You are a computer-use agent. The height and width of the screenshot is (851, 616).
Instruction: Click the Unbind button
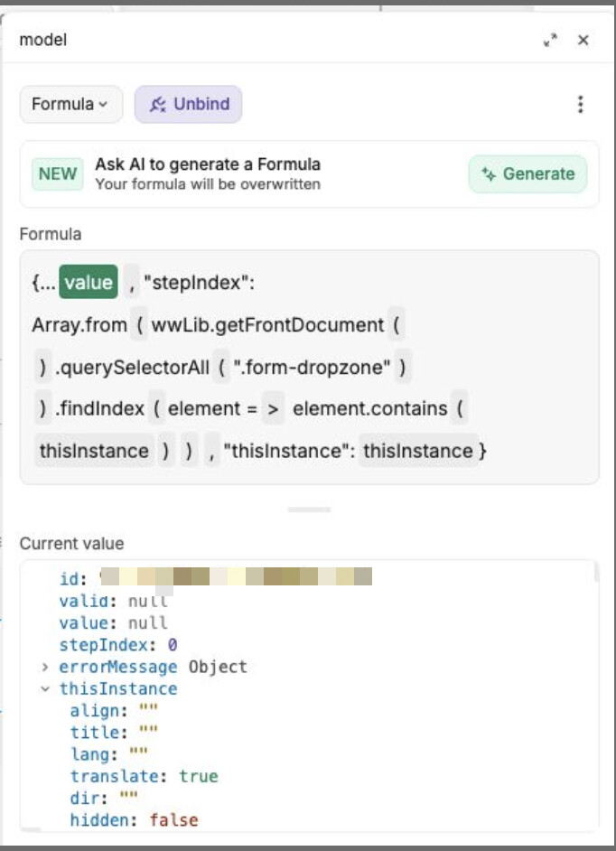pyautogui.click(x=189, y=104)
